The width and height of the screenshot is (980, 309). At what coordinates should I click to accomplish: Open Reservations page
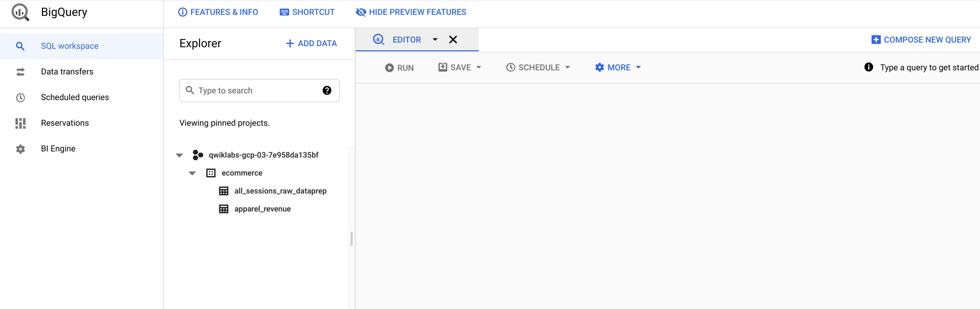pyautogui.click(x=81, y=123)
